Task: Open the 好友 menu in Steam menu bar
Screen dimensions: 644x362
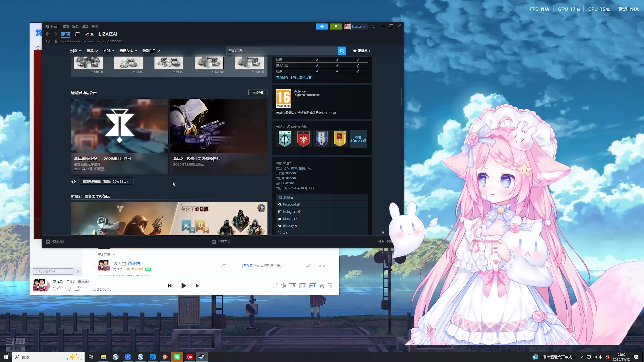Action: 75,26
